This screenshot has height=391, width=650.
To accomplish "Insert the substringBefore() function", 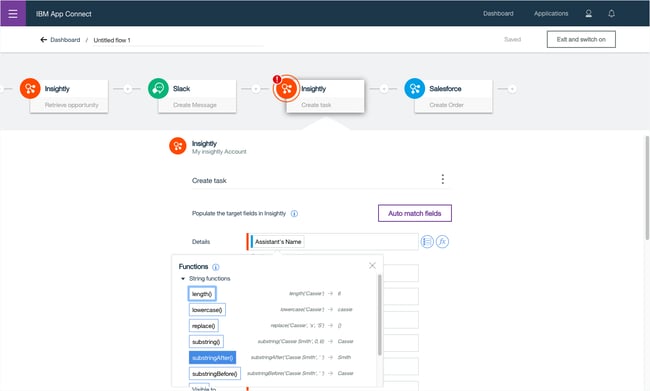I will (x=215, y=374).
